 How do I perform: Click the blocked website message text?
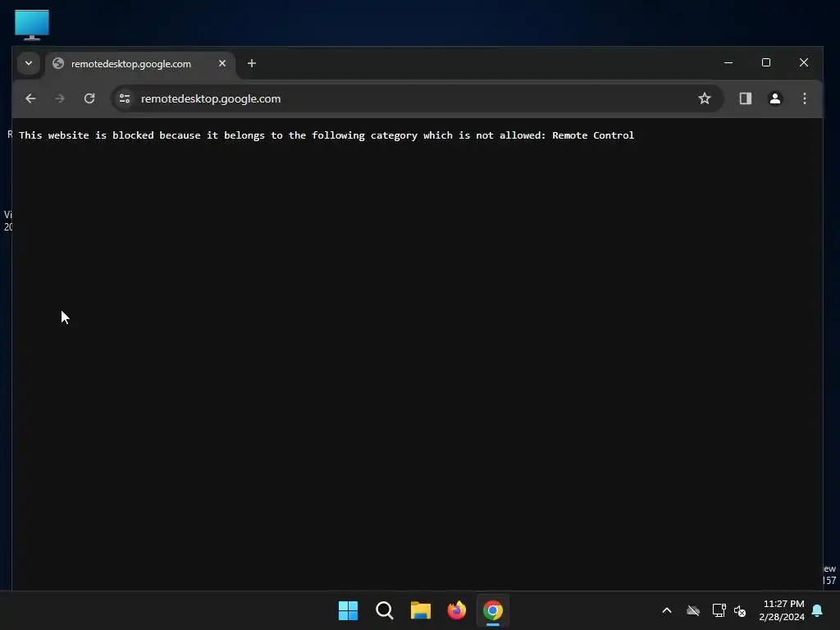(326, 135)
